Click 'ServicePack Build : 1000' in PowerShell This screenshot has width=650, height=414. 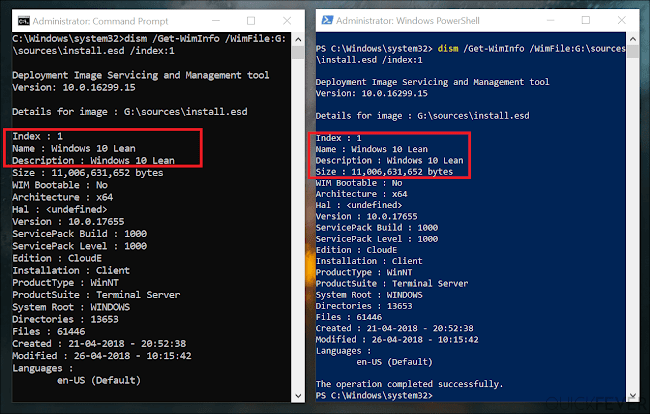tap(377, 228)
